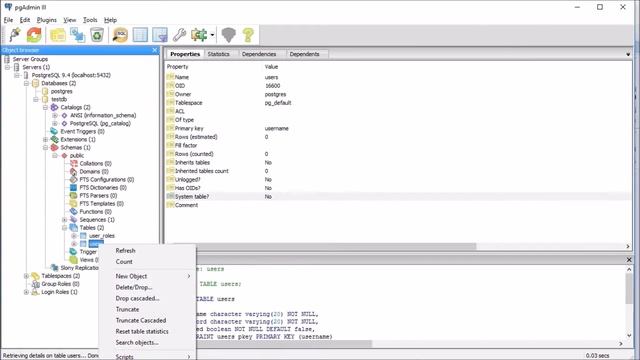
Task: Click the connect to server plug icon
Action: click(15, 35)
